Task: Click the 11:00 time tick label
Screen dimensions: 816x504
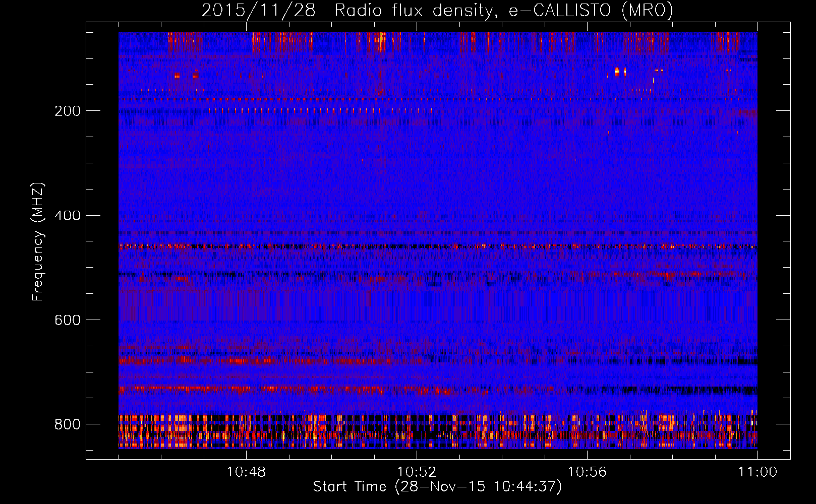Action: tap(757, 472)
